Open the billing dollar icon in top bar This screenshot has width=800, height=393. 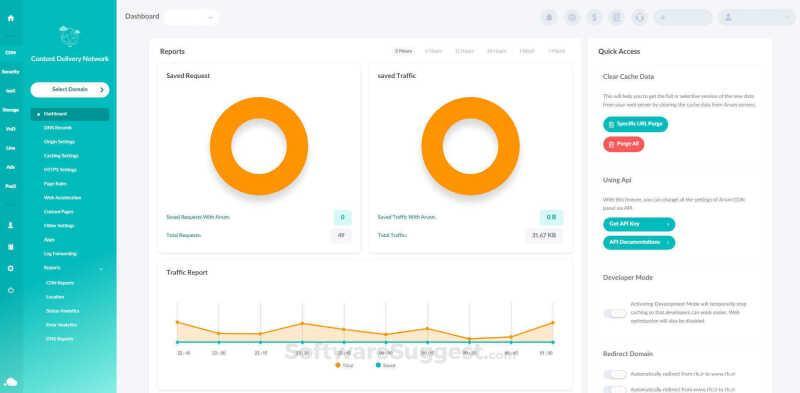click(594, 17)
